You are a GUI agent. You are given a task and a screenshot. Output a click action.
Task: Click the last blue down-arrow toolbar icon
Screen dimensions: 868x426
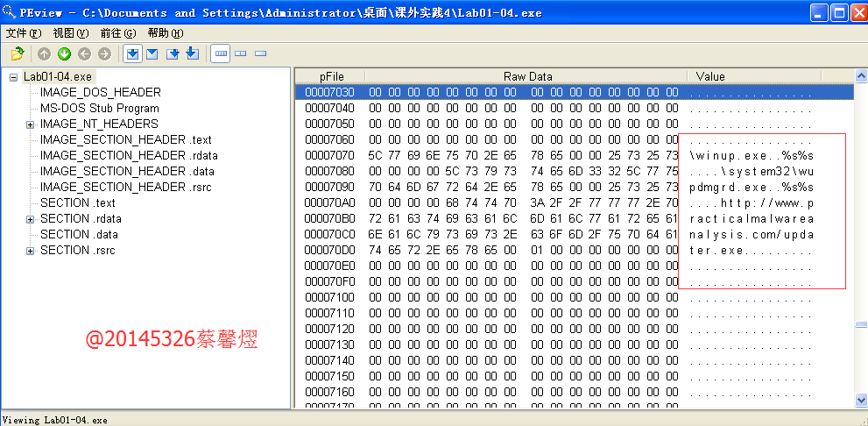coord(192,54)
